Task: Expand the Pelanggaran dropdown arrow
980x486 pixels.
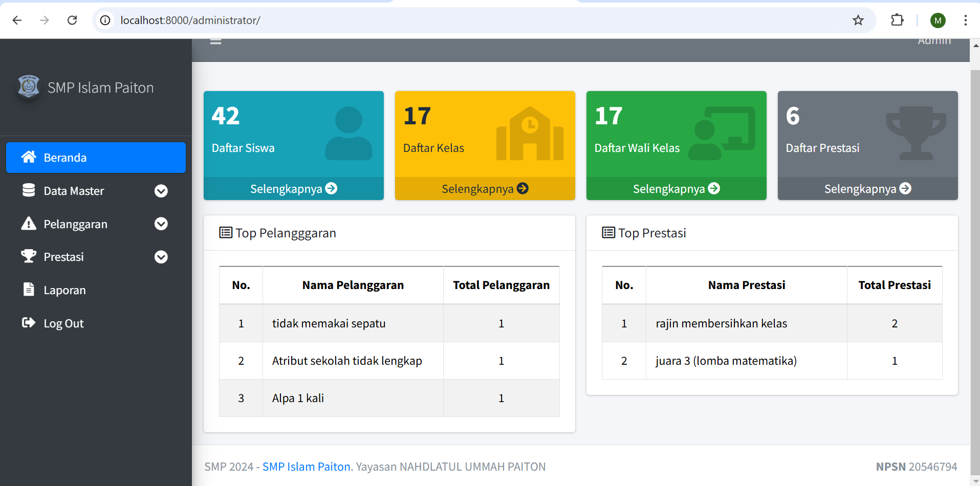Action: (161, 224)
